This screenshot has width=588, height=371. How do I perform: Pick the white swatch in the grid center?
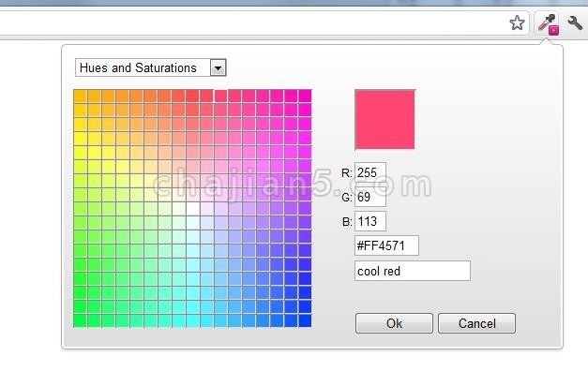coord(193,209)
